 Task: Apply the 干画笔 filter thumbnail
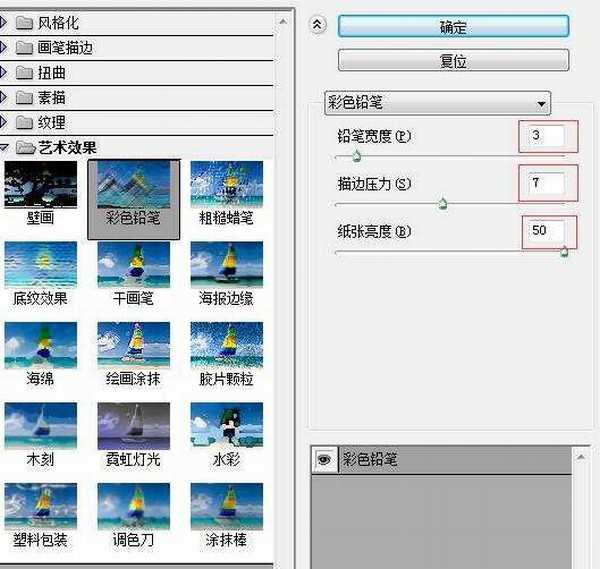(134, 265)
